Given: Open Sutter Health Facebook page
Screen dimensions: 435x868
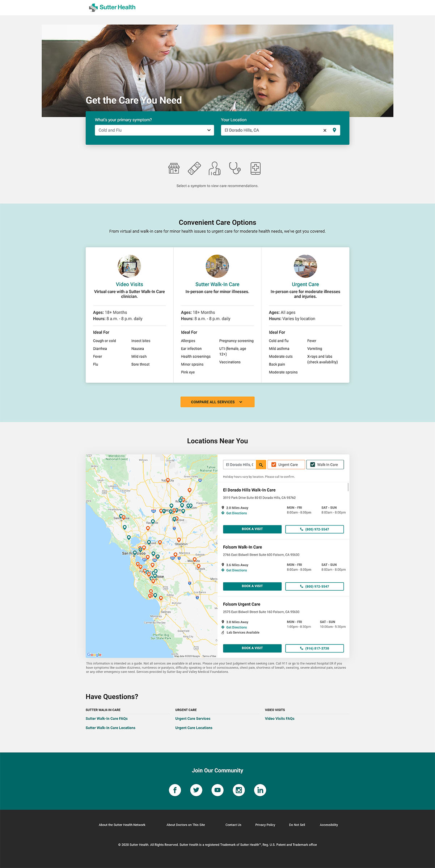Looking at the screenshot, I should tap(175, 790).
